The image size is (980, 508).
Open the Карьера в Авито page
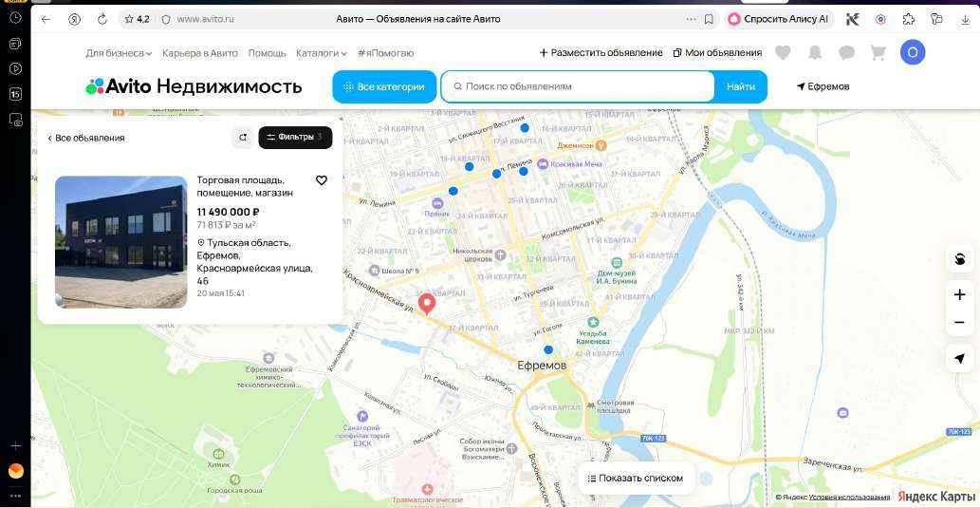(x=200, y=53)
